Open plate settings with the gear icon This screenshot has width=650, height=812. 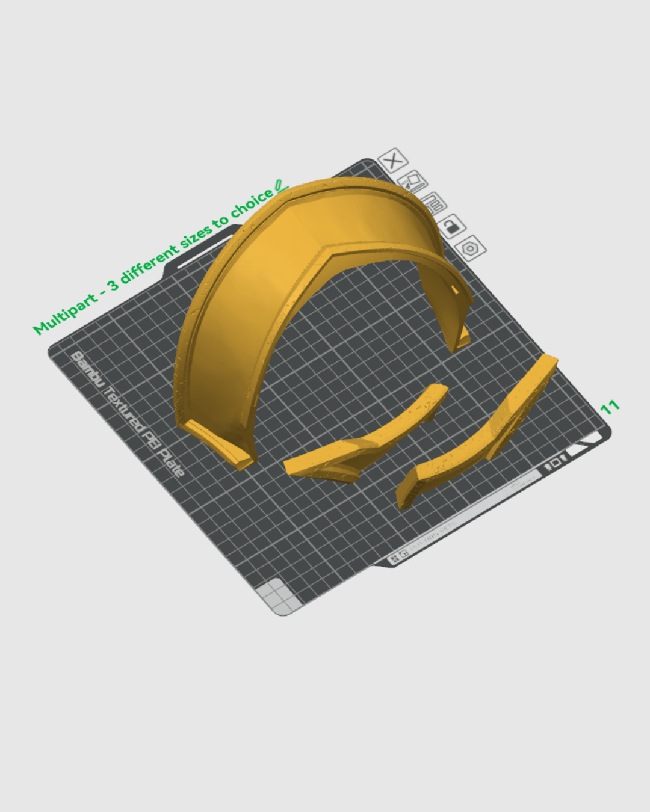[471, 248]
